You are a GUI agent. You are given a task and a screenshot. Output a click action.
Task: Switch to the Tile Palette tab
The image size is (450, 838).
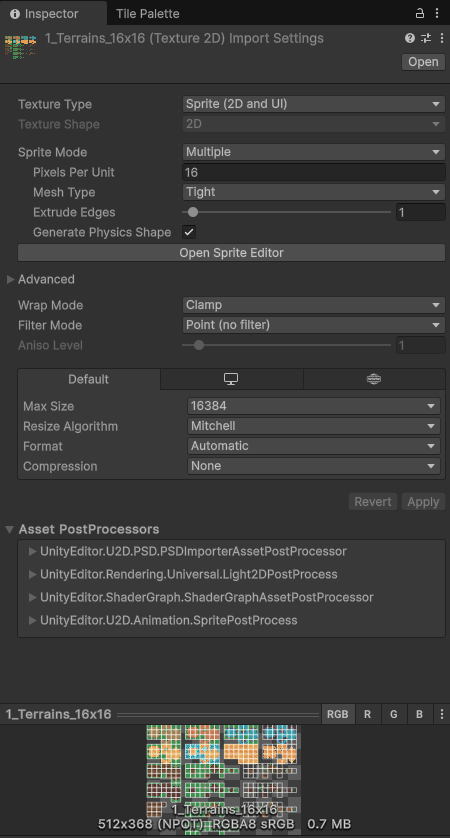(x=148, y=13)
